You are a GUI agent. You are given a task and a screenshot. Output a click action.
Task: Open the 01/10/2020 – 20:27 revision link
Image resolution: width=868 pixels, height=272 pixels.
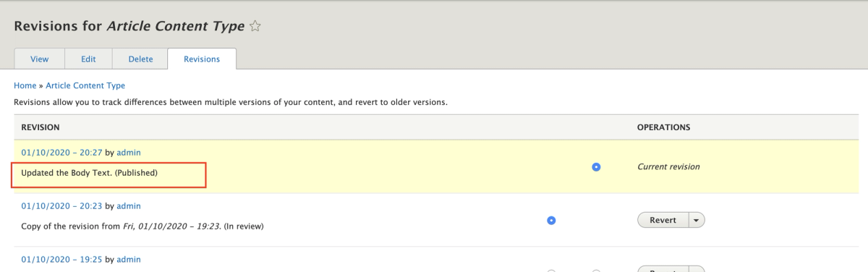[62, 153]
